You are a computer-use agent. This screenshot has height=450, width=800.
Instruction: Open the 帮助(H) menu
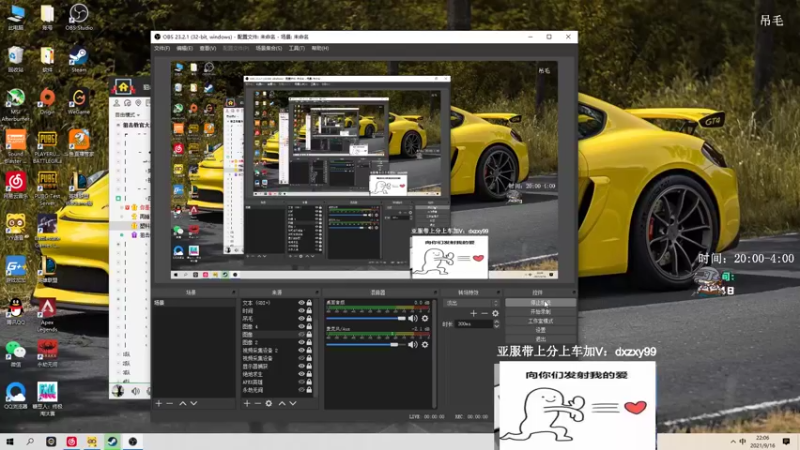(320, 48)
